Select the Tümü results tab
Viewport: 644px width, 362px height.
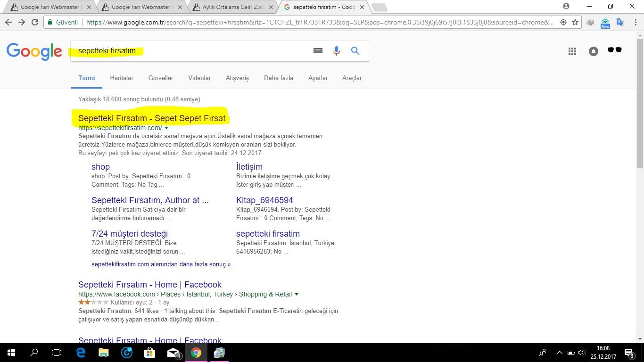tap(87, 78)
